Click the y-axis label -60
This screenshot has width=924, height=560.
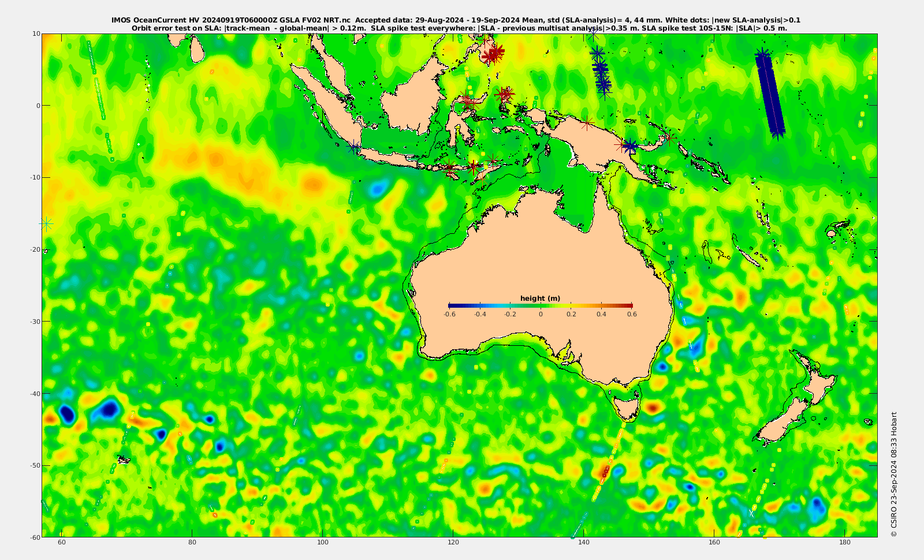click(35, 537)
